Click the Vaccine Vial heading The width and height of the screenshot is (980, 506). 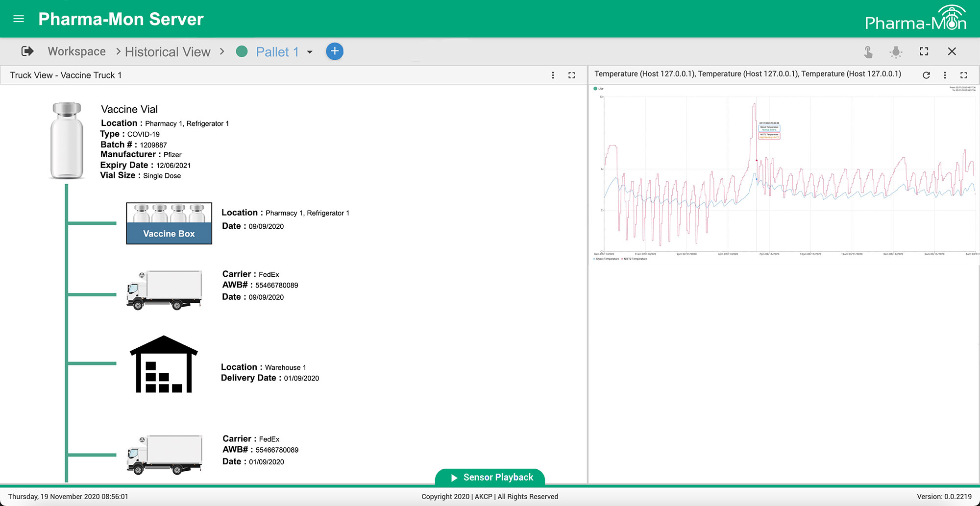click(x=129, y=109)
